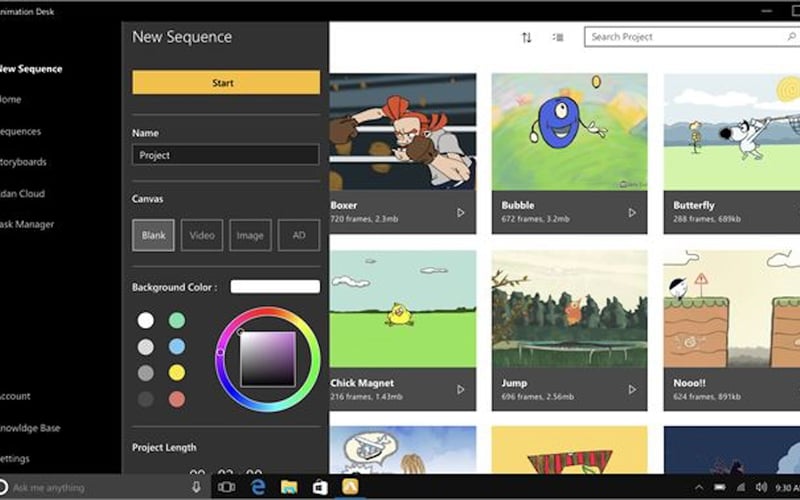Open Kdan Cloud in sidebar

[x=22, y=193]
